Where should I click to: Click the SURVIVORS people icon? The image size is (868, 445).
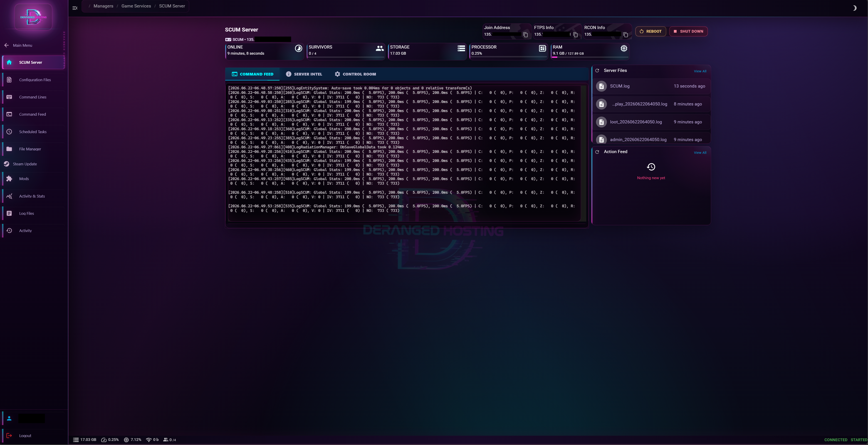(380, 49)
